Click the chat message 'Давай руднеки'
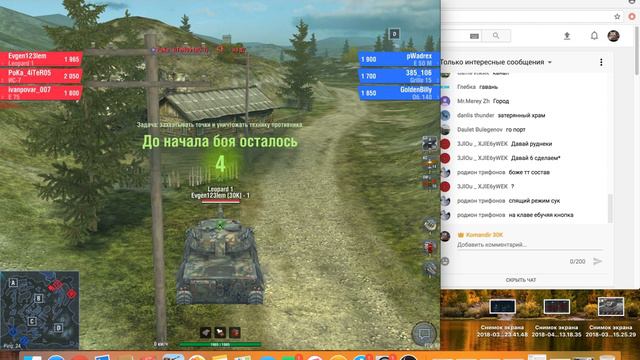Image resolution: width=640 pixels, height=360 pixels. (531, 144)
